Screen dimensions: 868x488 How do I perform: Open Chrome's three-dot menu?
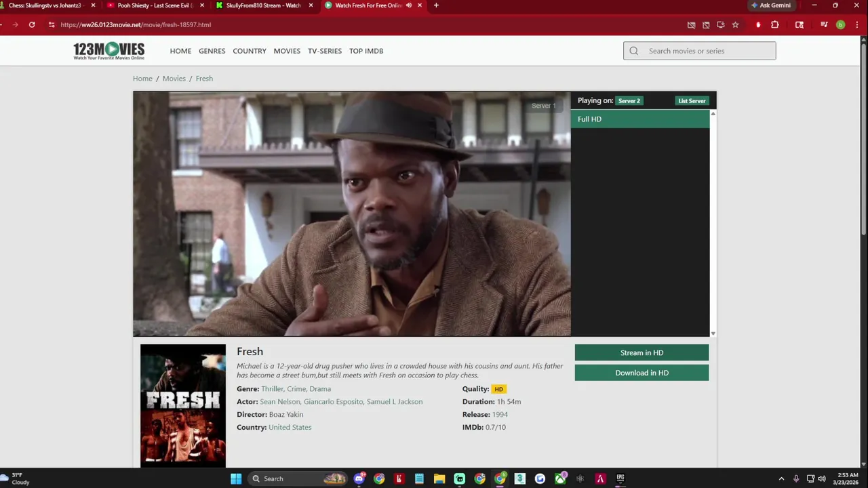[x=856, y=25]
